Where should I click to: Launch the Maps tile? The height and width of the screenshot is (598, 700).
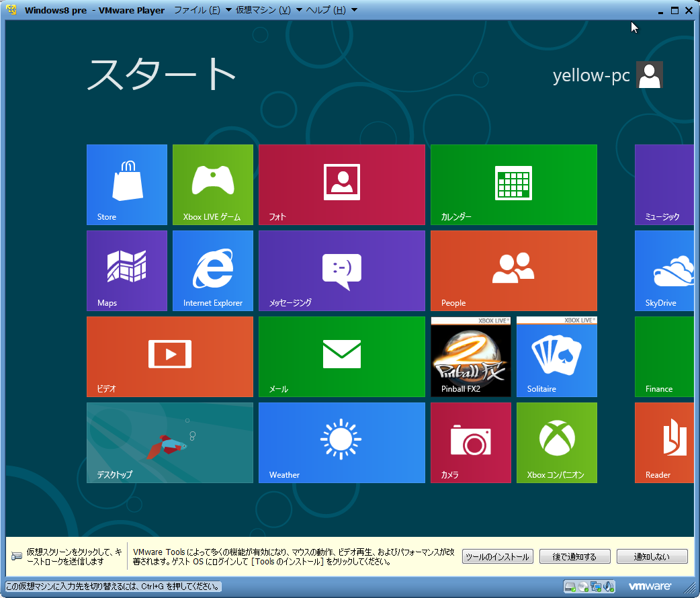[x=127, y=271]
